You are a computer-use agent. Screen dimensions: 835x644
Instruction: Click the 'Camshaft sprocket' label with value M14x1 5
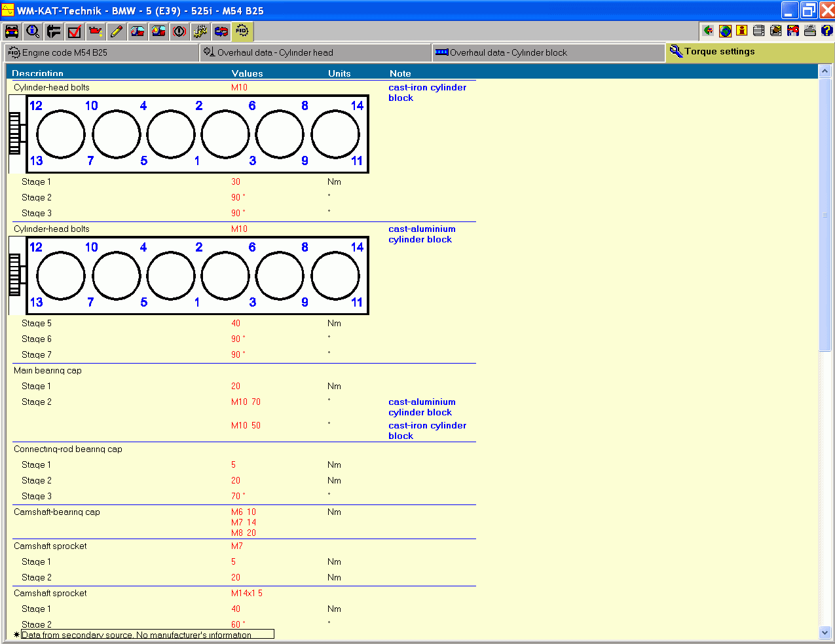[50, 594]
